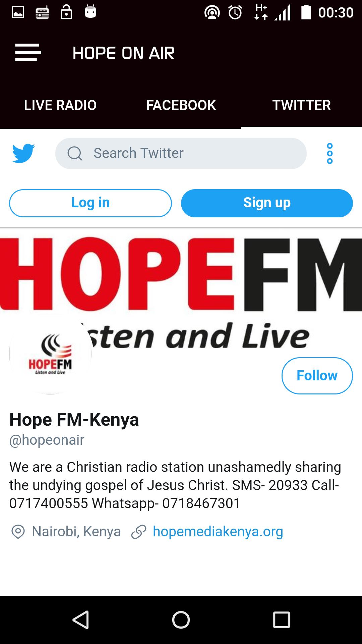The width and height of the screenshot is (362, 644).
Task: Tap the link chain icon
Action: [x=139, y=532]
